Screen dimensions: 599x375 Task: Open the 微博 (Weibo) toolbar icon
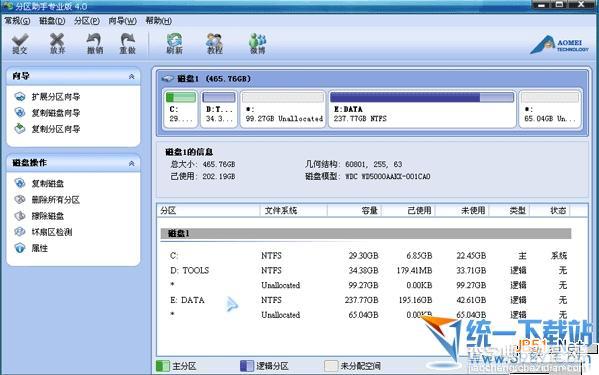[258, 39]
